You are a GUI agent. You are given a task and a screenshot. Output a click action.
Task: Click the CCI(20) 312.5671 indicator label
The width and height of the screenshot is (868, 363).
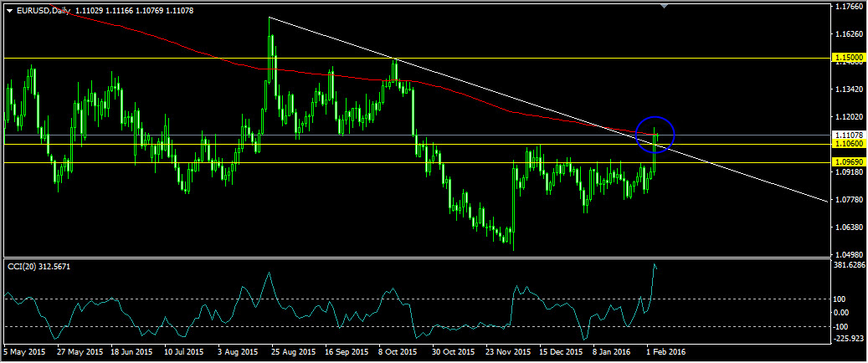click(x=39, y=266)
